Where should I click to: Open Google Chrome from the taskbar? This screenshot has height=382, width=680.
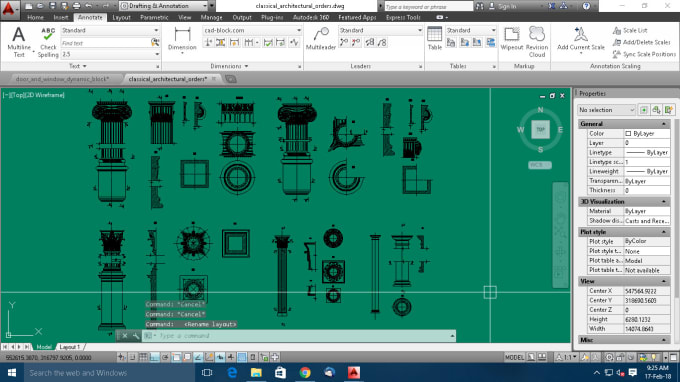(x=305, y=372)
